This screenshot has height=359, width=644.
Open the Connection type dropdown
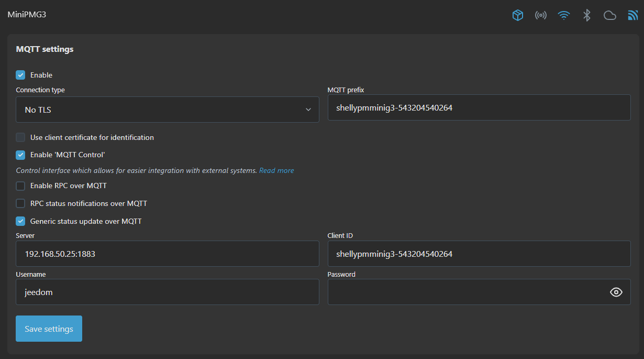[x=167, y=110]
